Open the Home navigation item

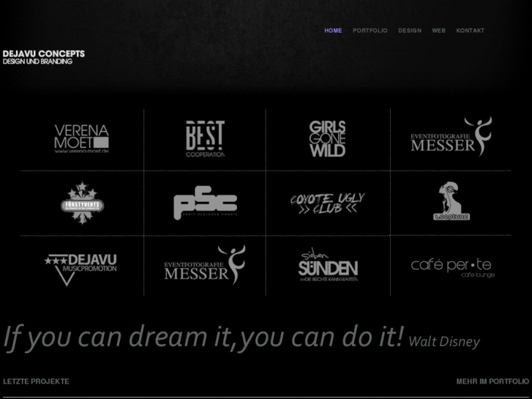pos(333,31)
